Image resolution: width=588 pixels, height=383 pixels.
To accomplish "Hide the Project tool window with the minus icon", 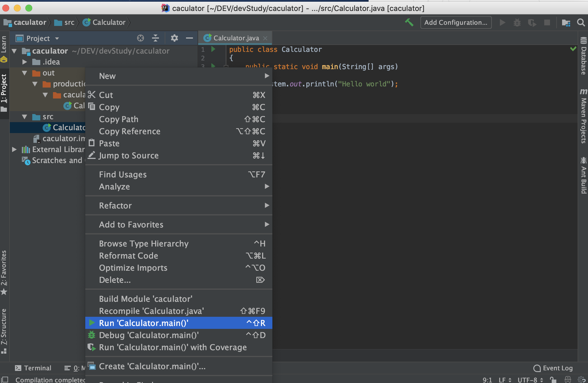I will click(x=189, y=38).
